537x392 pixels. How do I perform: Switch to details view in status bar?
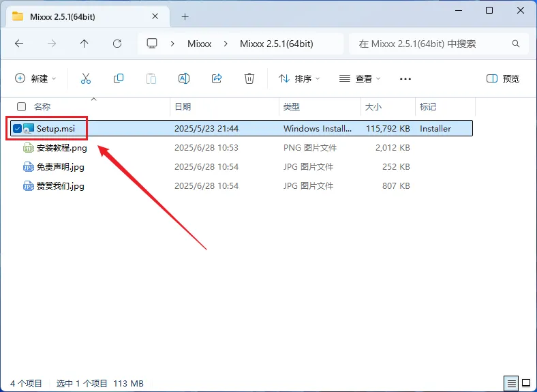coord(511,383)
